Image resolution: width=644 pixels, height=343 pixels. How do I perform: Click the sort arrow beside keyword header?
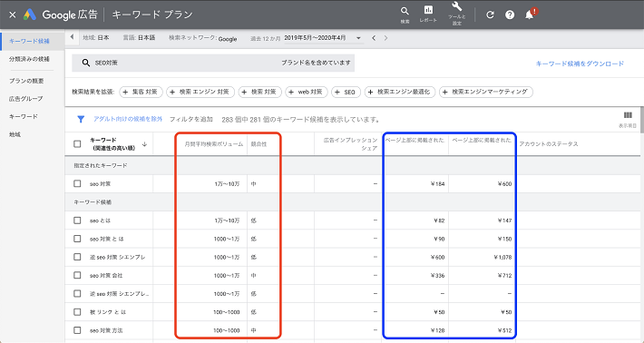point(144,143)
